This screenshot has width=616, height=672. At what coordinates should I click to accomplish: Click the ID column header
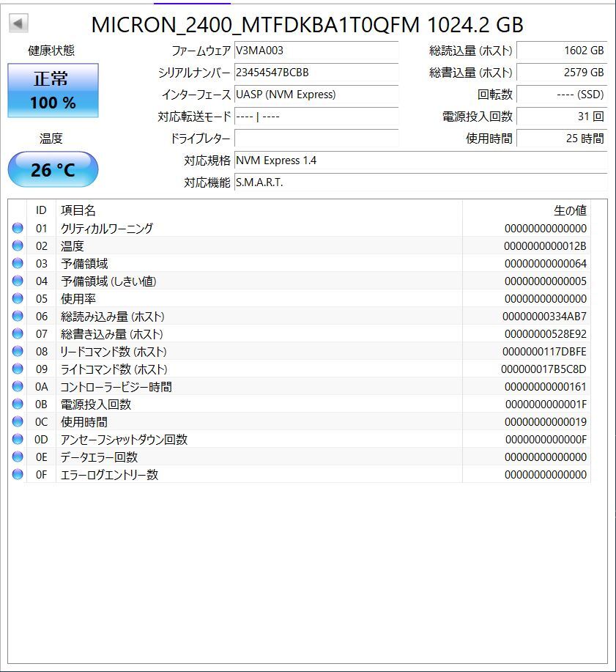[x=41, y=210]
